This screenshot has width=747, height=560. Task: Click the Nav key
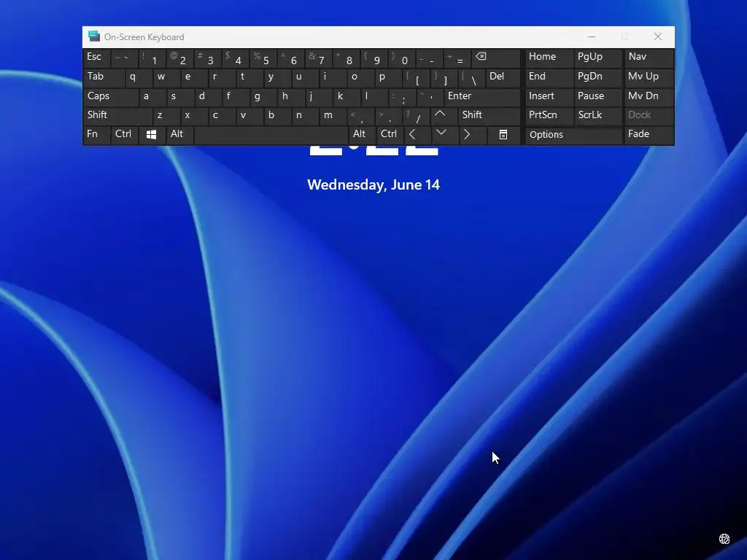pos(649,58)
